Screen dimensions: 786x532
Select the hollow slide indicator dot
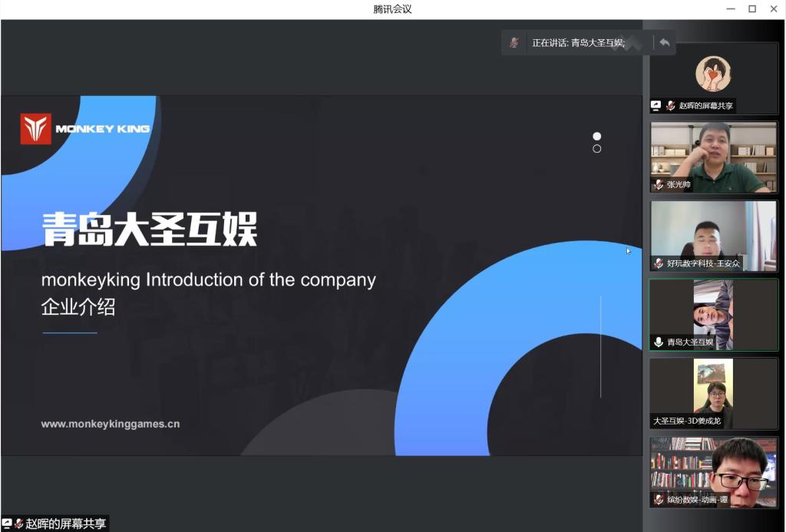(597, 149)
